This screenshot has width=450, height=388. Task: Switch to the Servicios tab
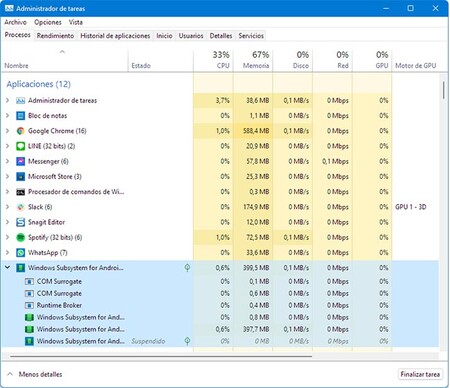coord(251,36)
